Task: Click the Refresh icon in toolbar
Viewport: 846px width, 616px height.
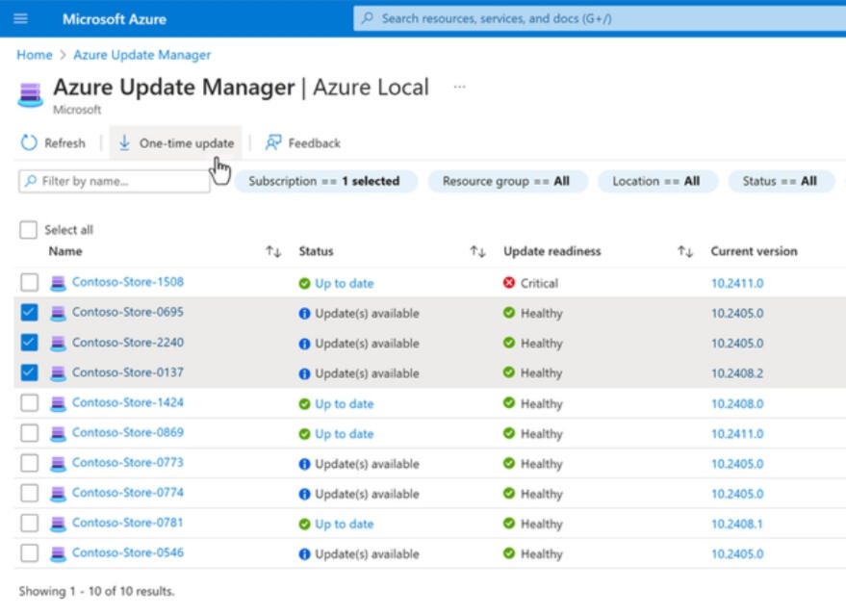Action: coord(29,143)
